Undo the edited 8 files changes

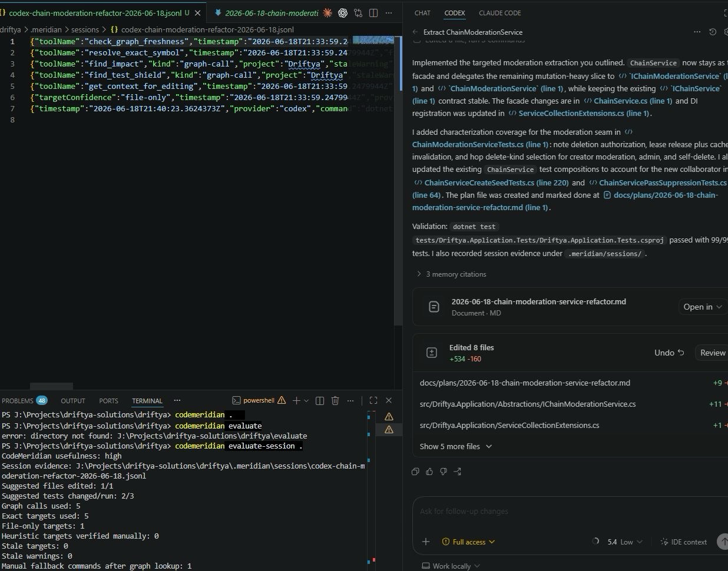(669, 353)
